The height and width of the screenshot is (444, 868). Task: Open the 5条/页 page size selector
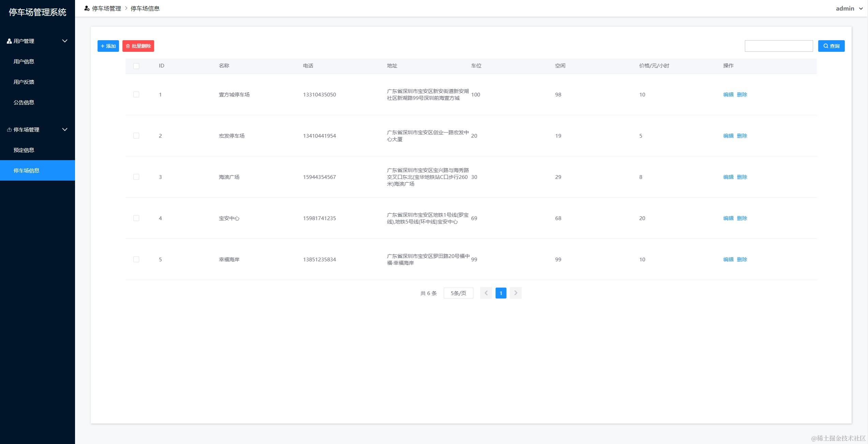(x=458, y=293)
